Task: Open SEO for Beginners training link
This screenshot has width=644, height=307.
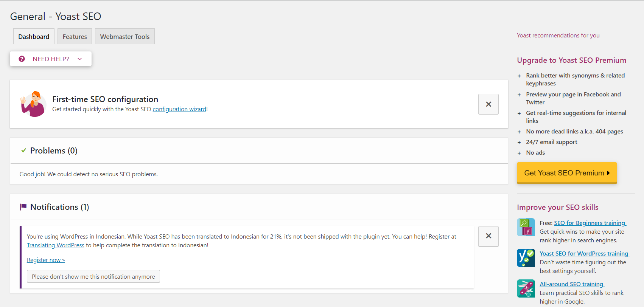Action: 590,223
